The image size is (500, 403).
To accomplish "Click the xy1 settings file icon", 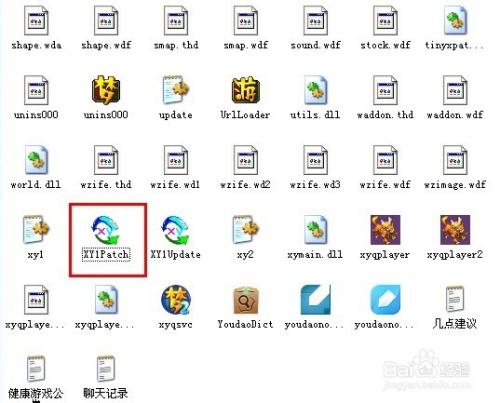I will point(36,230).
